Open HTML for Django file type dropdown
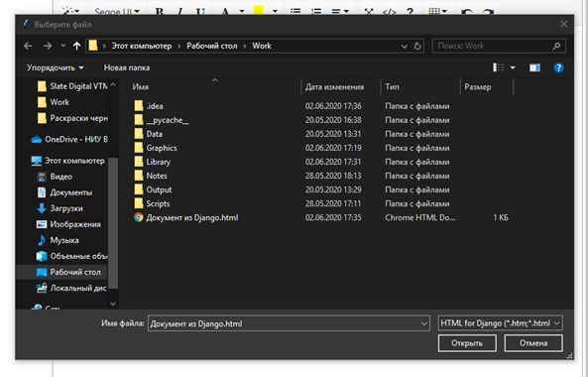588x377 pixels. [501, 323]
